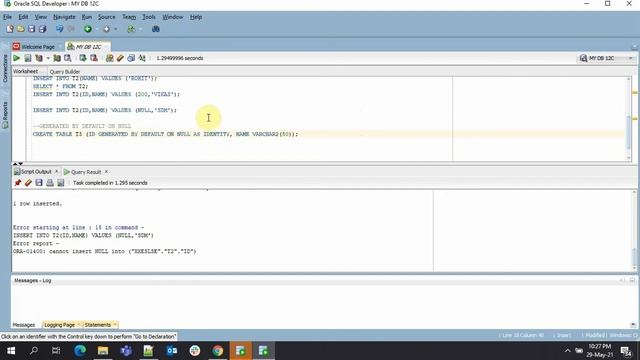Image resolution: width=640 pixels, height=360 pixels.
Task: Select the MY DB 12C worksheet tab
Action: click(x=88, y=47)
